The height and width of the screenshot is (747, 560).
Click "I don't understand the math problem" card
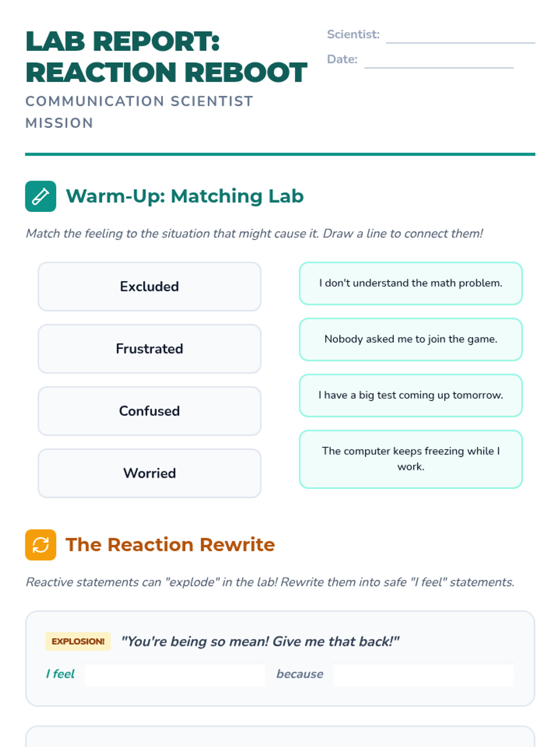[x=411, y=283]
